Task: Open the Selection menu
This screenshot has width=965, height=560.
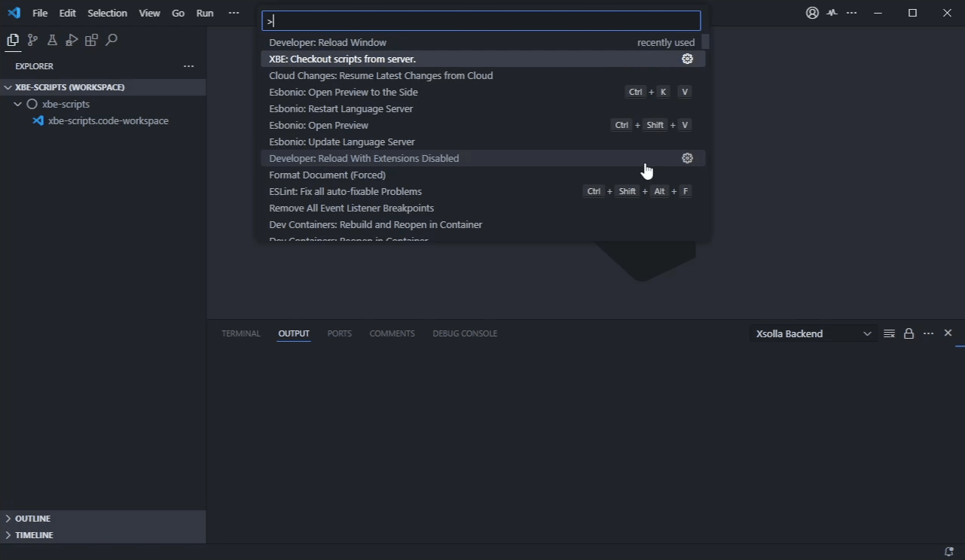Action: click(x=108, y=13)
